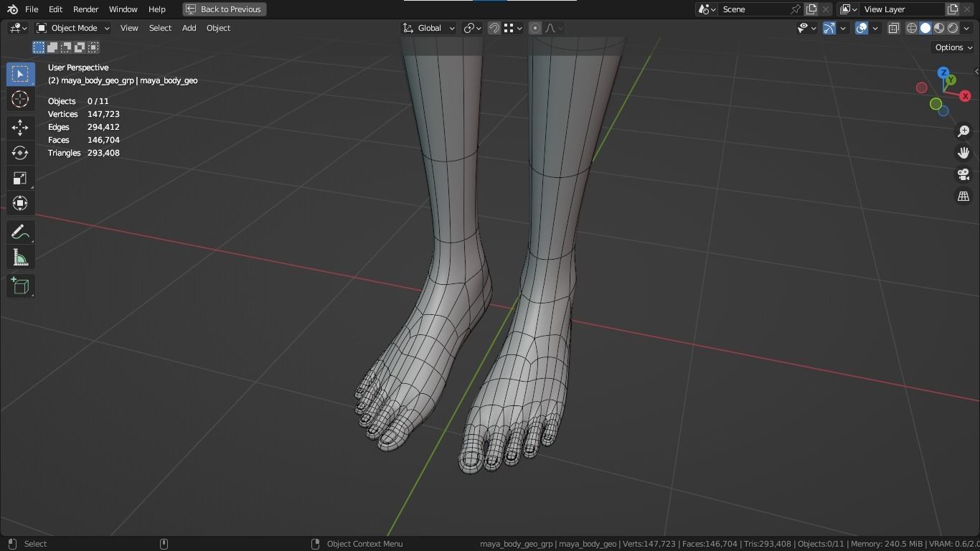The height and width of the screenshot is (551, 980).
Task: Open the pivot point dropdown
Action: pos(472,28)
